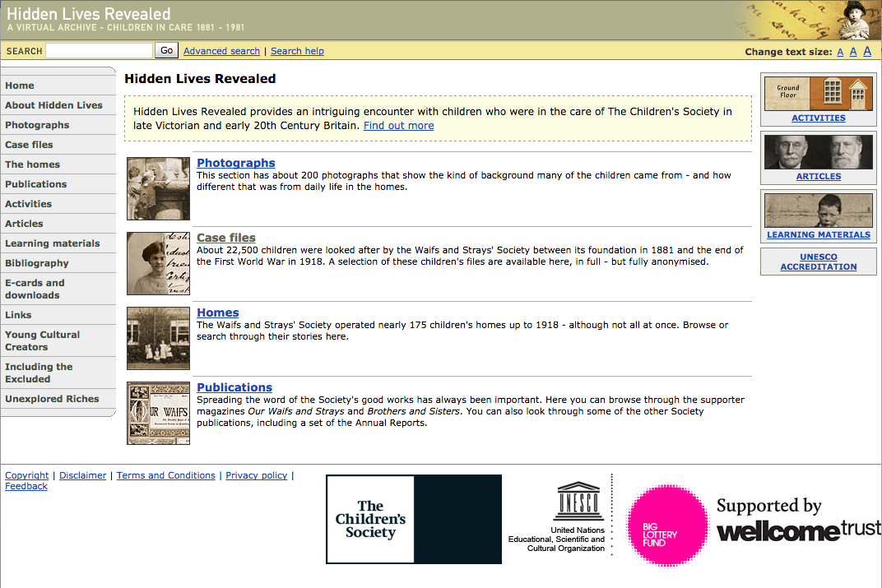Click the Learning Materials boy image
The width and height of the screenshot is (882, 588).
818,211
